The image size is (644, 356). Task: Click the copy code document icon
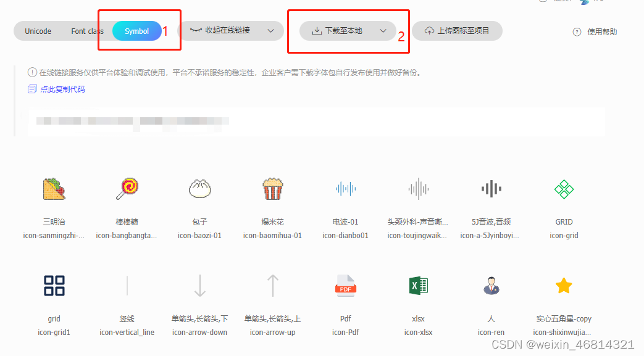[x=32, y=89]
